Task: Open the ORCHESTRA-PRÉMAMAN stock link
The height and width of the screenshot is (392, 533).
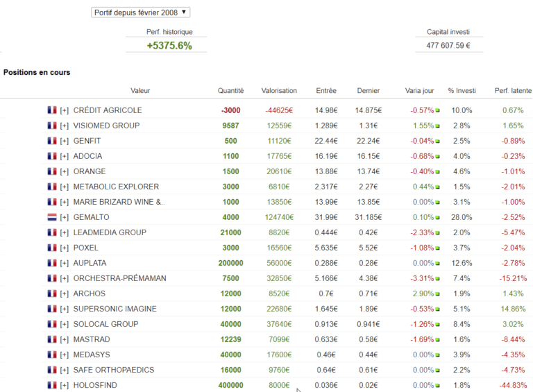Action: tap(119, 278)
